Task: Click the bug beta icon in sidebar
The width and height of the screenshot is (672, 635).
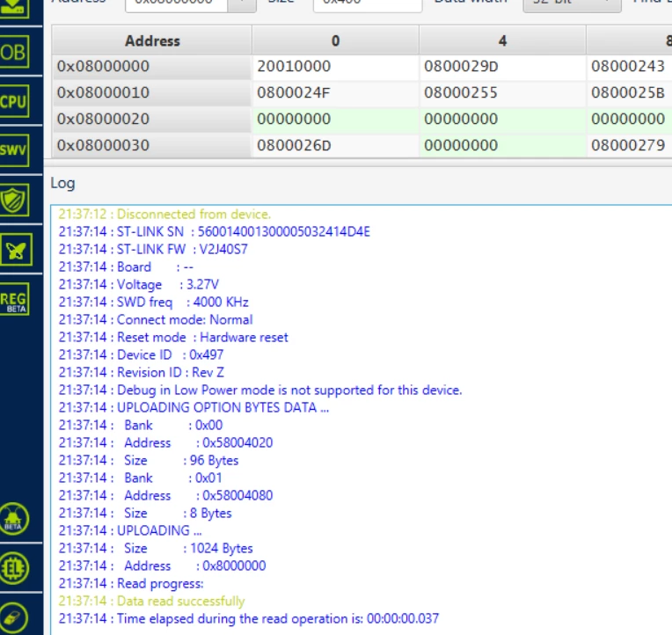Action: (x=13, y=519)
